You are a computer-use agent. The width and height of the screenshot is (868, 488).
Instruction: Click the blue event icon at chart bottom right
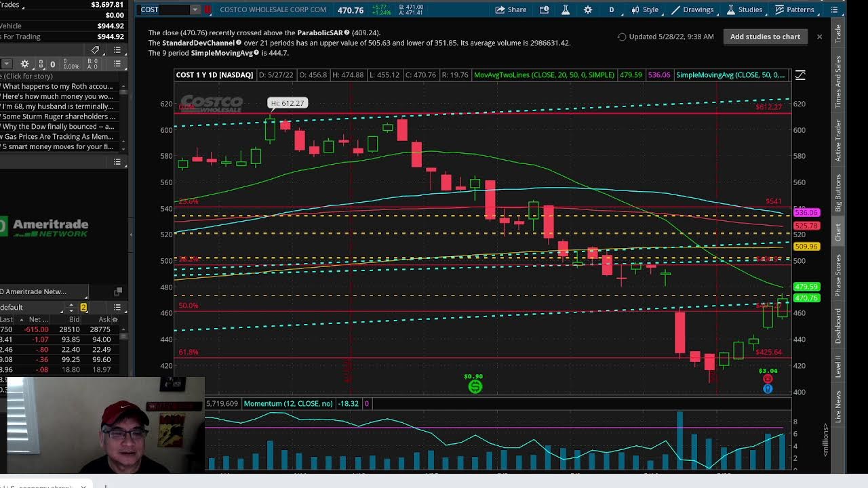pos(768,388)
